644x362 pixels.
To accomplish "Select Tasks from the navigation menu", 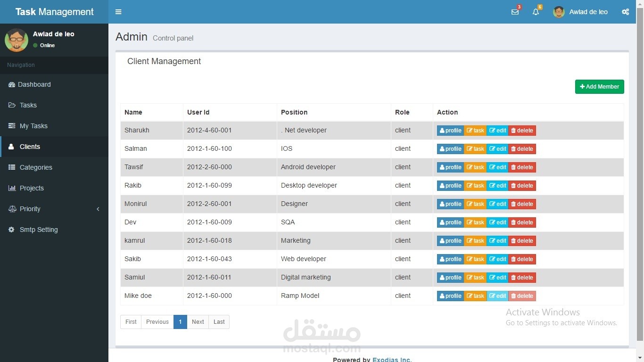I will click(28, 105).
